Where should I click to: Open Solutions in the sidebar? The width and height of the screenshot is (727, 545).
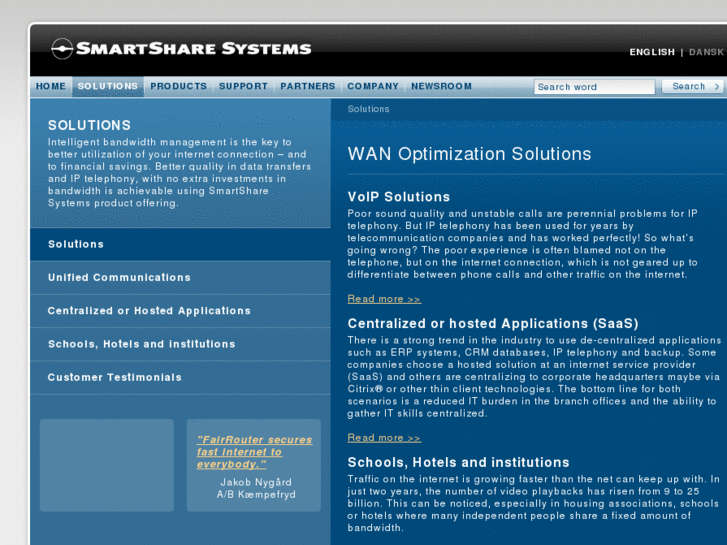click(x=76, y=244)
